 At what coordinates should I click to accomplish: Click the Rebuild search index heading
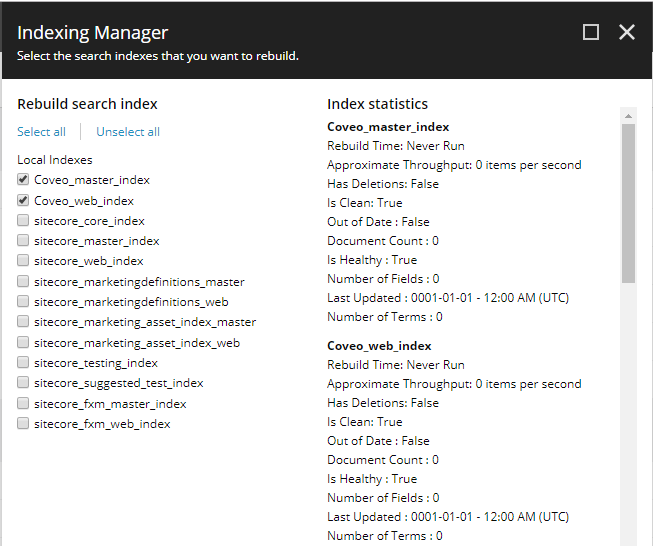[87, 104]
